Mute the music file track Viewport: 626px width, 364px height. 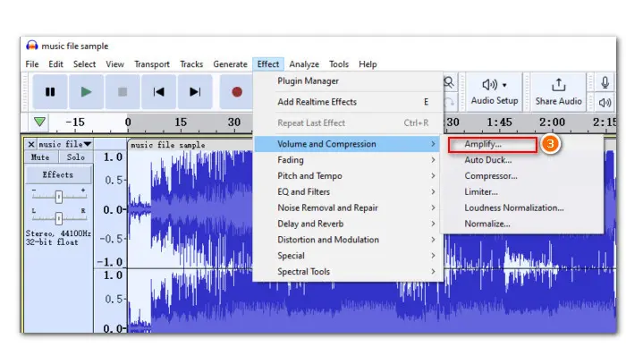(x=41, y=157)
